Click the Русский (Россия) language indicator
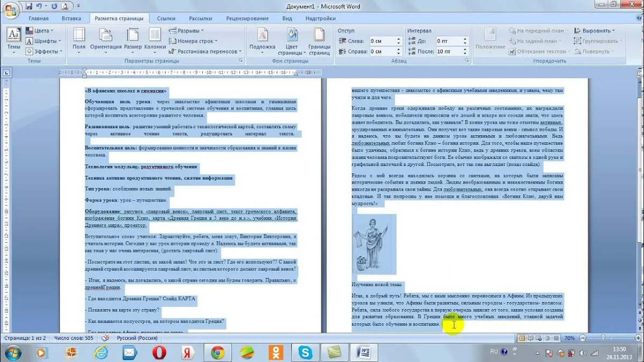Image resolution: width=644 pixels, height=362 pixels. click(137, 338)
